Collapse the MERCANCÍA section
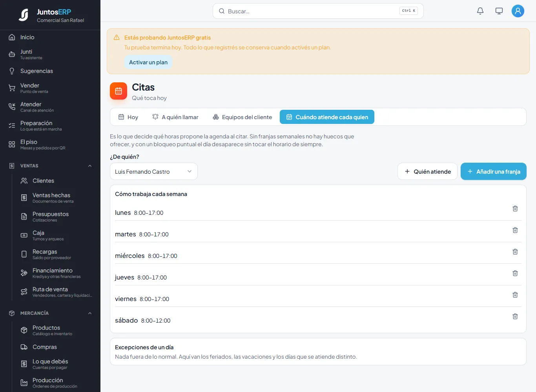Image resolution: width=536 pixels, height=392 pixels. pos(50,313)
